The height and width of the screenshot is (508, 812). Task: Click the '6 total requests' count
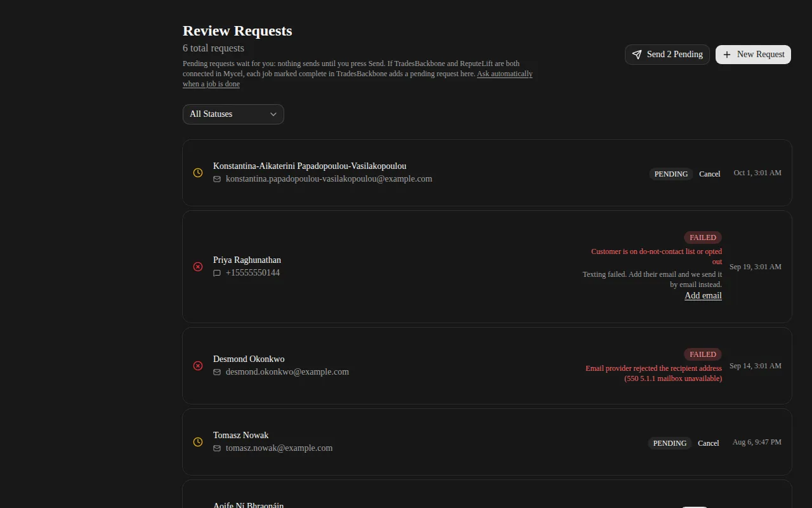click(213, 48)
